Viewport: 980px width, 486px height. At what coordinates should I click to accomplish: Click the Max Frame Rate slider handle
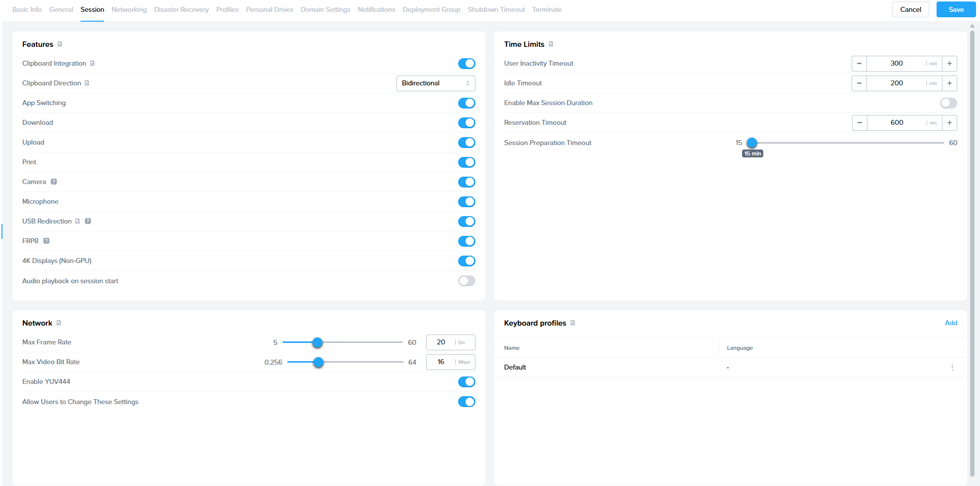click(317, 342)
